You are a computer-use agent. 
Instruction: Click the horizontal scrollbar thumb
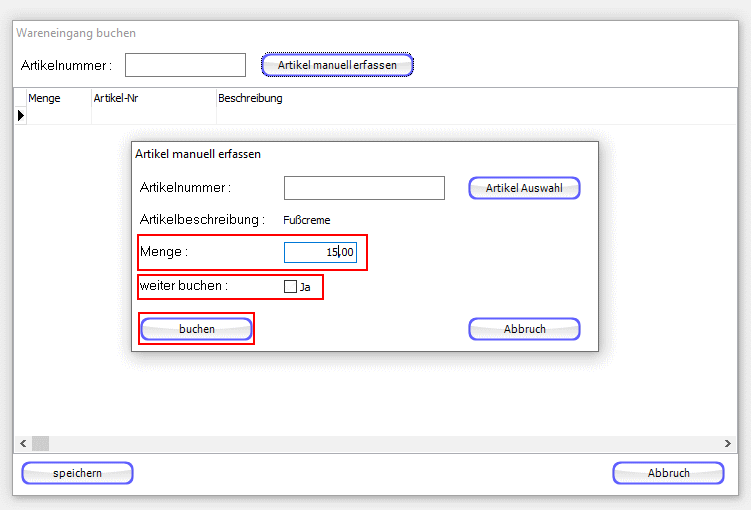click(40, 443)
